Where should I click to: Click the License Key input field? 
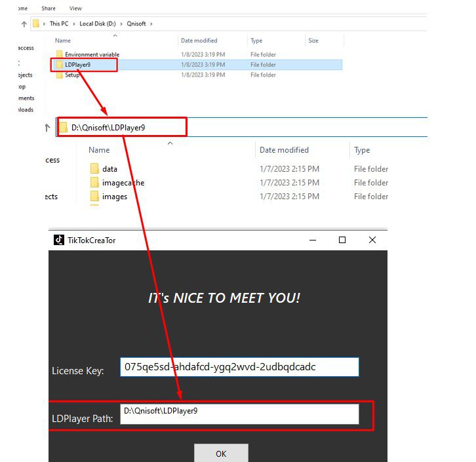239,367
